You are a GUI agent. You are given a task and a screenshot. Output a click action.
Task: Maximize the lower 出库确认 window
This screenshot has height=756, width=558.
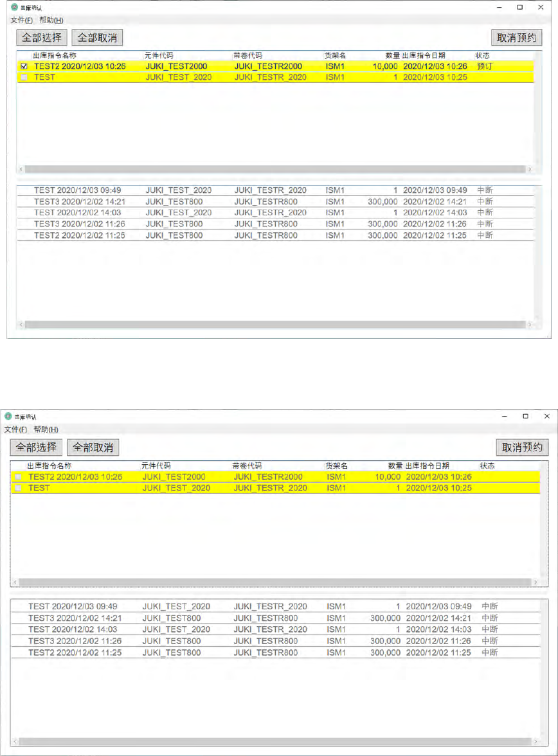[526, 416]
